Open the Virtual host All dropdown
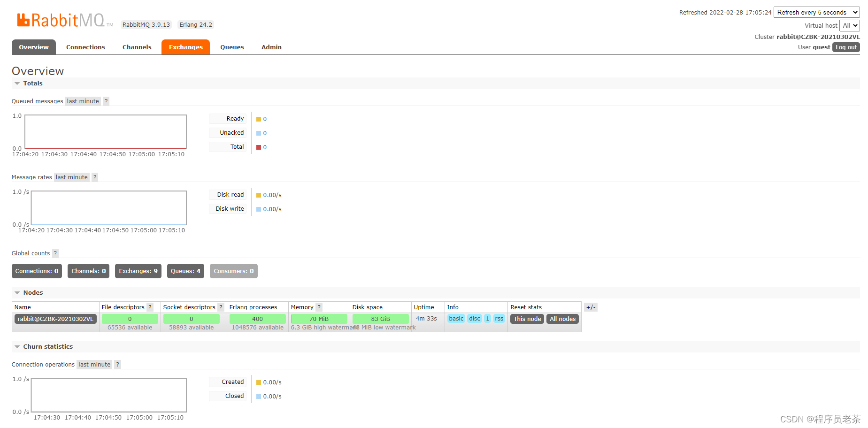This screenshot has width=868, height=428. 850,25
